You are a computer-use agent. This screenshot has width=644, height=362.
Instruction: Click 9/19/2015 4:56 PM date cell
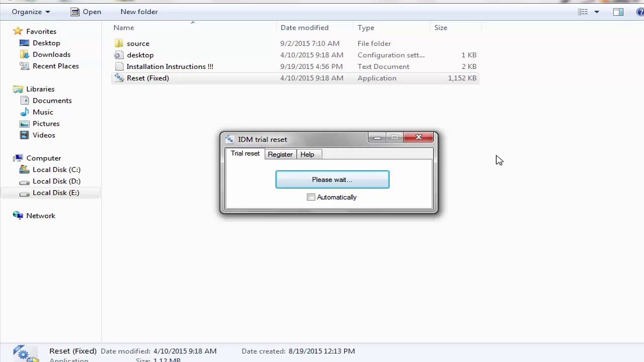pyautogui.click(x=311, y=66)
